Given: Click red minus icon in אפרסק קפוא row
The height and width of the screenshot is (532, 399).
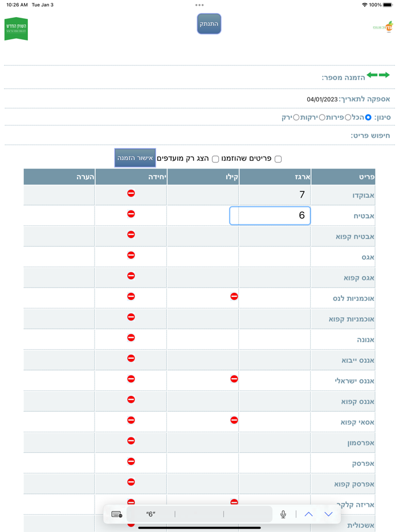Looking at the screenshot, I should click(131, 482).
